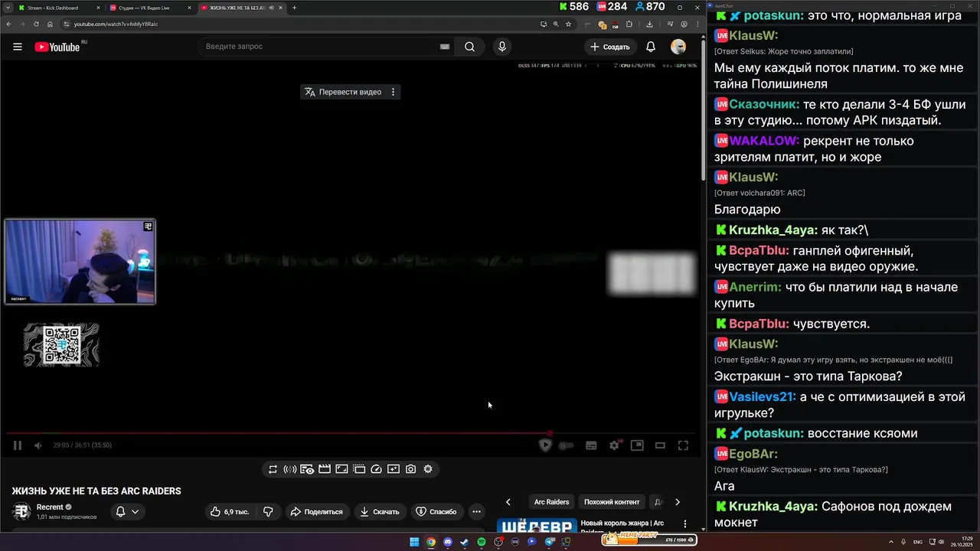This screenshot has height=551, width=980.
Task: Show next chips with right arrow
Action: (677, 502)
